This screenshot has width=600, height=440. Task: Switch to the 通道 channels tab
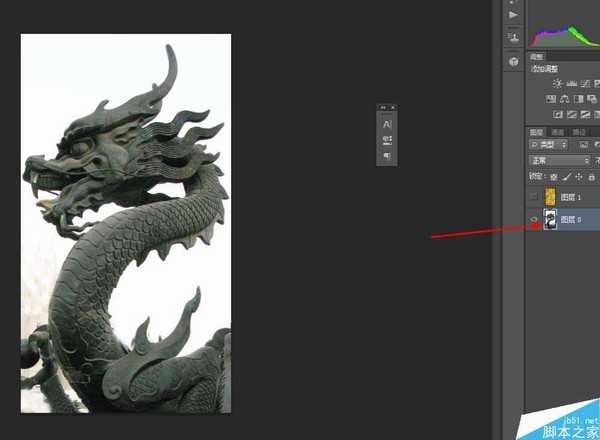557,132
